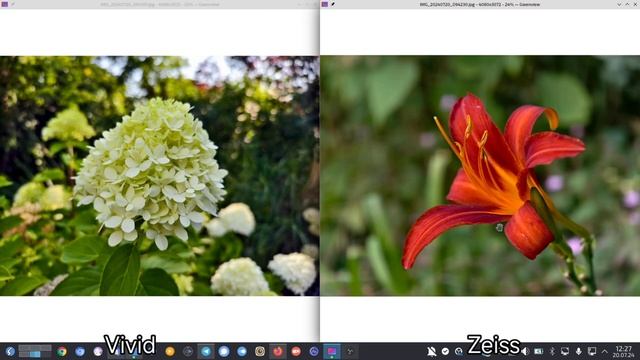
Task: Click the orange round taskbar icon
Action: click(x=170, y=351)
